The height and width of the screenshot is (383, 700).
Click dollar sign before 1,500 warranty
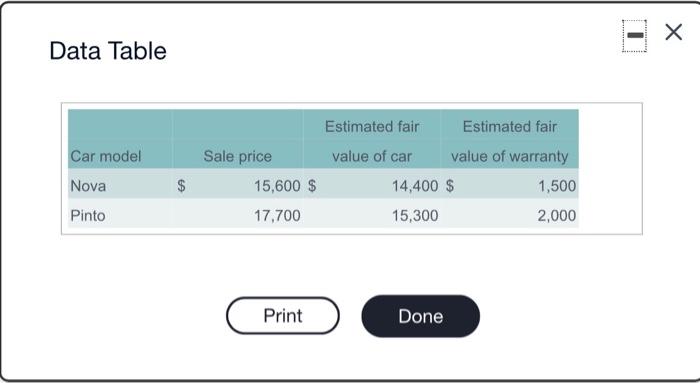click(450, 186)
